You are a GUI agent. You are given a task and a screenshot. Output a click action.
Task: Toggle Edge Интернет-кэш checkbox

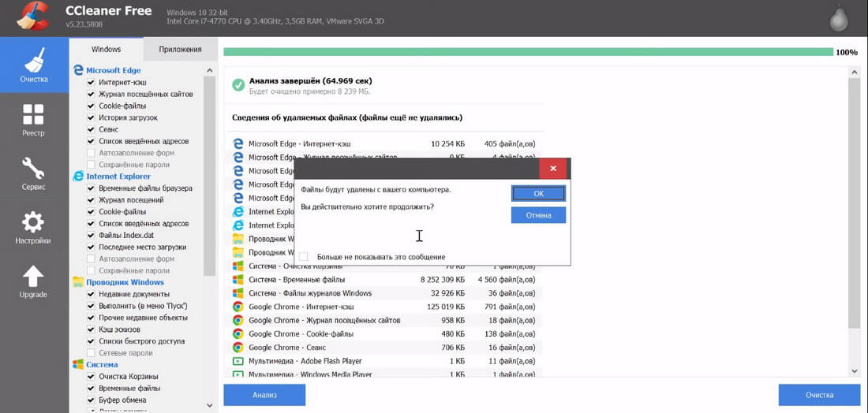[91, 82]
